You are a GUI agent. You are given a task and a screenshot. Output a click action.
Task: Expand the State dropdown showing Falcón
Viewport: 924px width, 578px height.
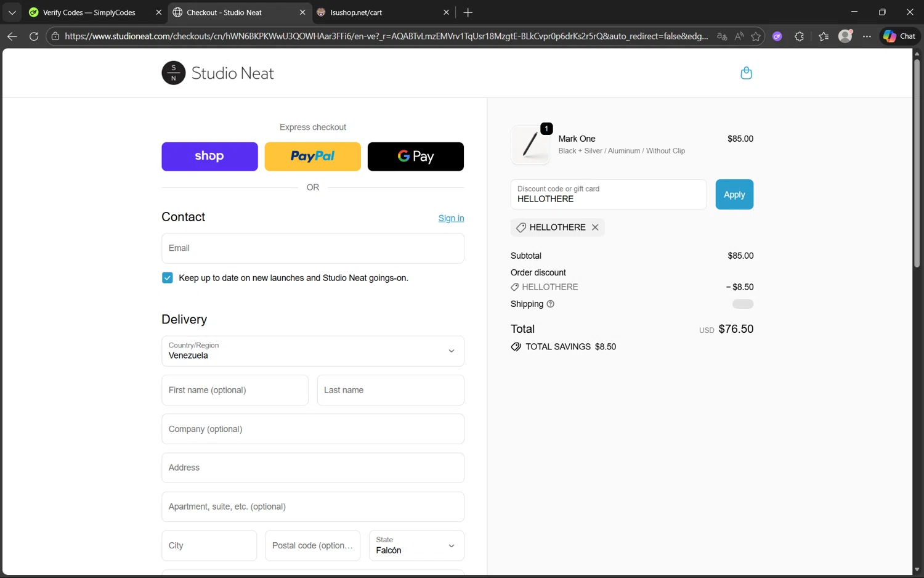coord(416,546)
